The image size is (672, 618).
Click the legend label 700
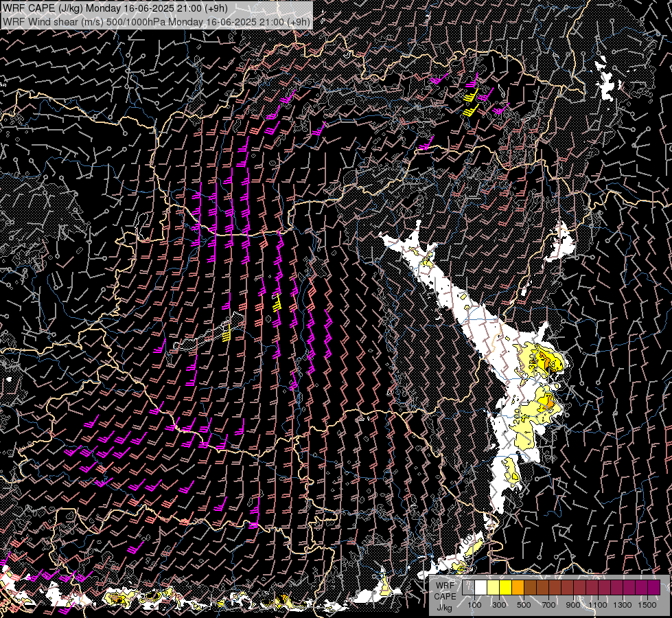tap(548, 605)
